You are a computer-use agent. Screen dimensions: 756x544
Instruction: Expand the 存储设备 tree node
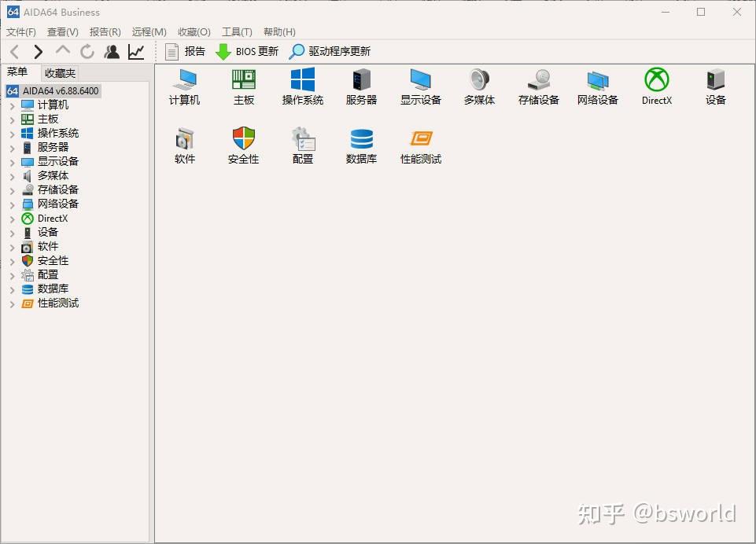[13, 190]
